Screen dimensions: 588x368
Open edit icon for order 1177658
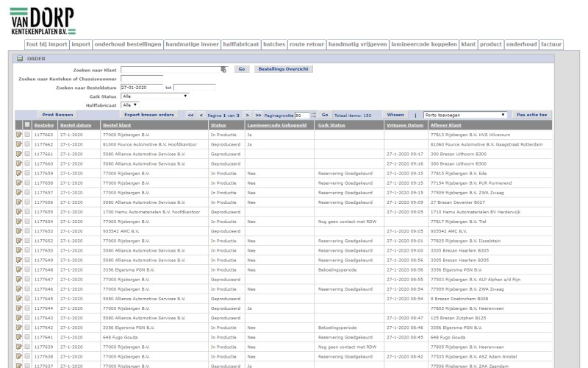point(19,183)
